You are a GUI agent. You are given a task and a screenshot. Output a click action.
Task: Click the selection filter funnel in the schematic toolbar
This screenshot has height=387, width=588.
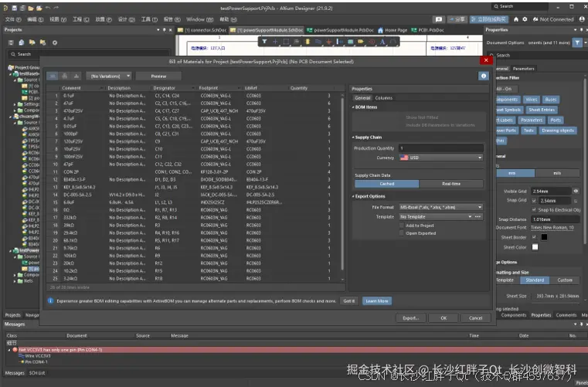(264, 42)
